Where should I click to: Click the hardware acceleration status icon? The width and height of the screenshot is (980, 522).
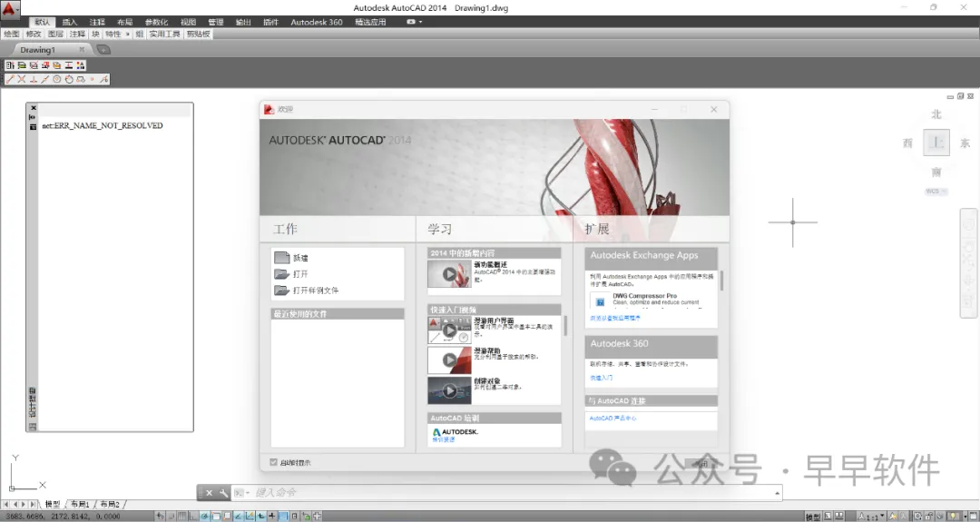[x=940, y=517]
